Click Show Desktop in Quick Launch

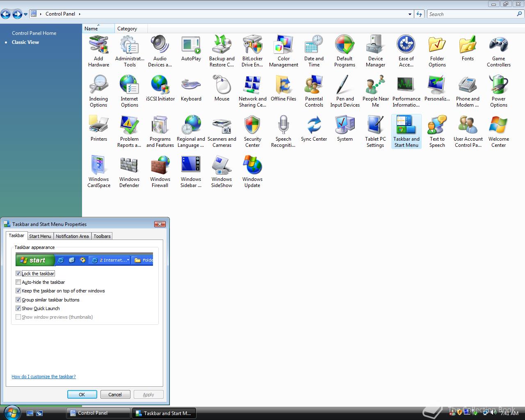30,413
